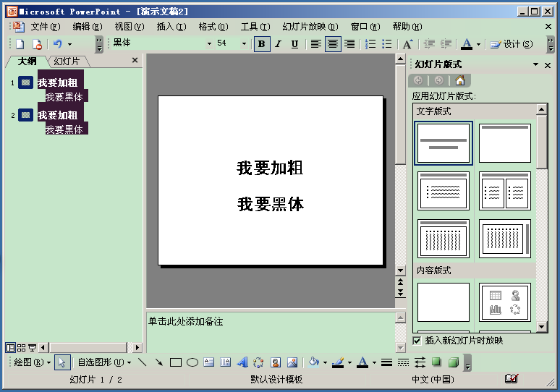Open font color dropdown arrow in formatting toolbar
This screenshot has height=392, width=560.
[x=478, y=44]
